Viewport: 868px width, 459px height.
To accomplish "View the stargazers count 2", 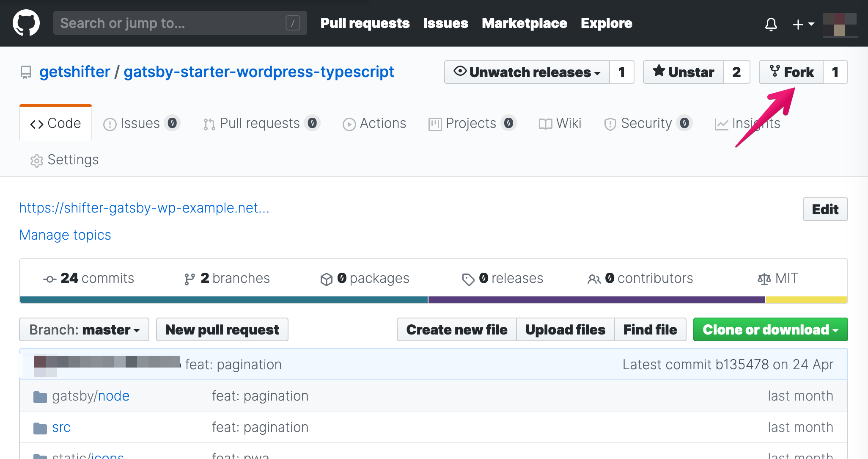I will click(x=736, y=72).
